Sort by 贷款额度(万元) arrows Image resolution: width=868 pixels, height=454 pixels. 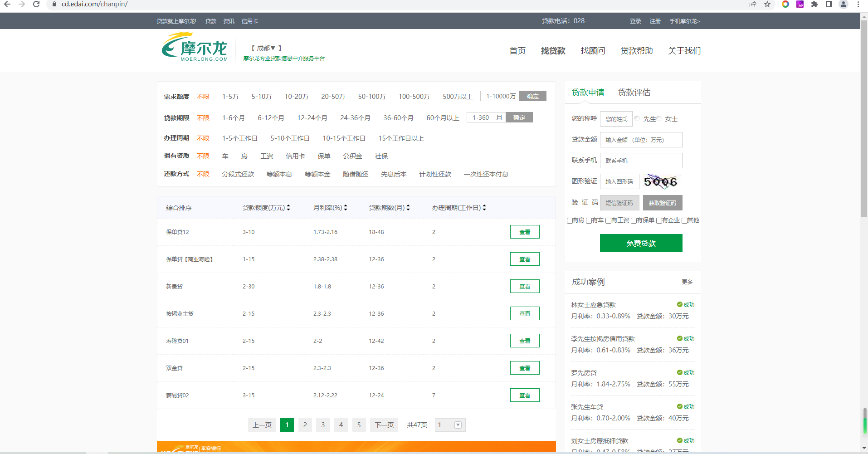pos(288,208)
